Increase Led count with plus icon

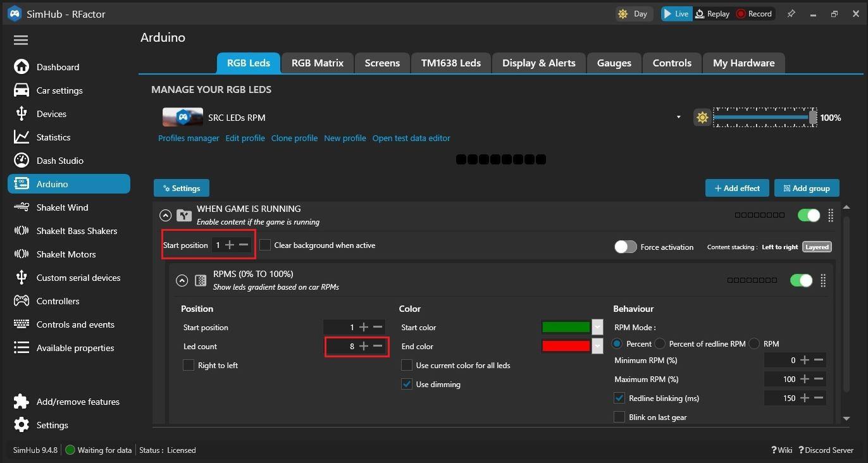click(364, 347)
